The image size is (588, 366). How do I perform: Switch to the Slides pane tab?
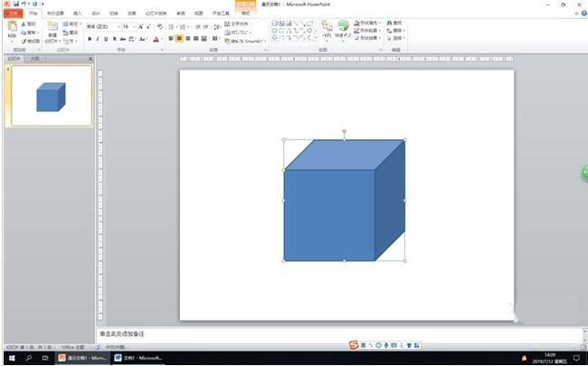[14, 59]
